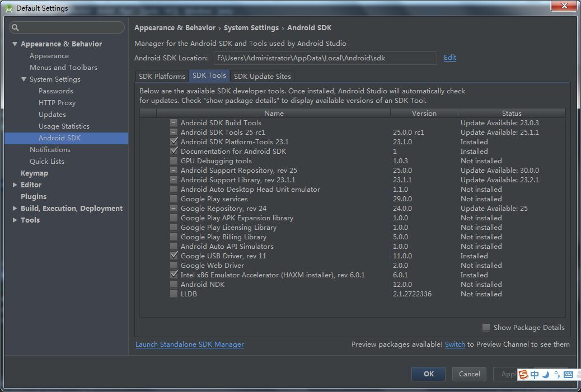
Task: Sort table by Name column header
Action: pos(274,114)
